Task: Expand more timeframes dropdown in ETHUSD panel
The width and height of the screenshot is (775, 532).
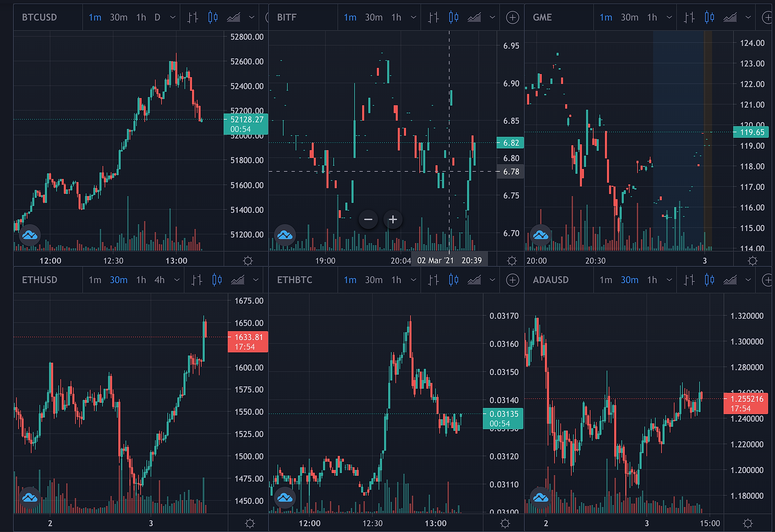Action: pyautogui.click(x=177, y=280)
